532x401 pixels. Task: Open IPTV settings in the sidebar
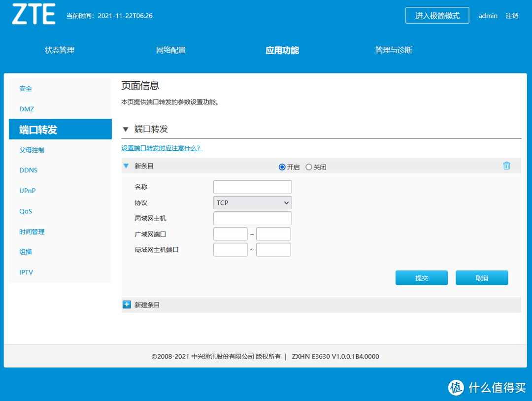[x=26, y=272]
